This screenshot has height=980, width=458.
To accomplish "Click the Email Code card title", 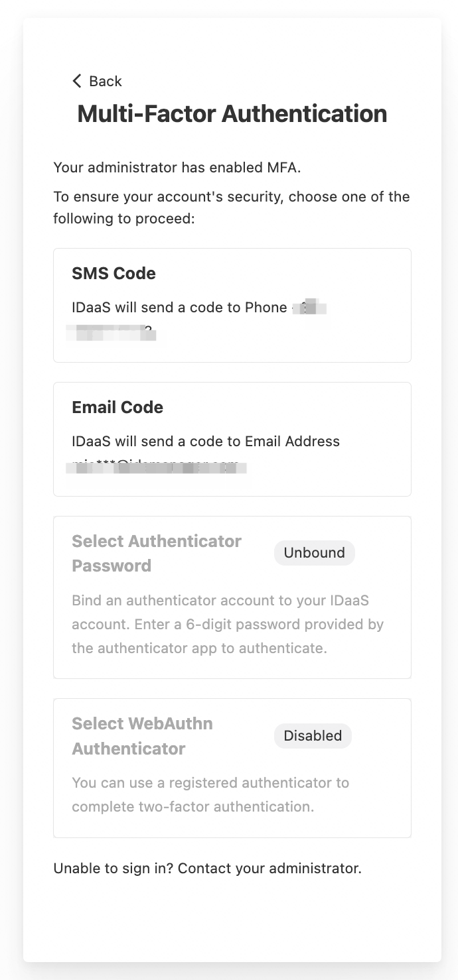I will [x=117, y=407].
